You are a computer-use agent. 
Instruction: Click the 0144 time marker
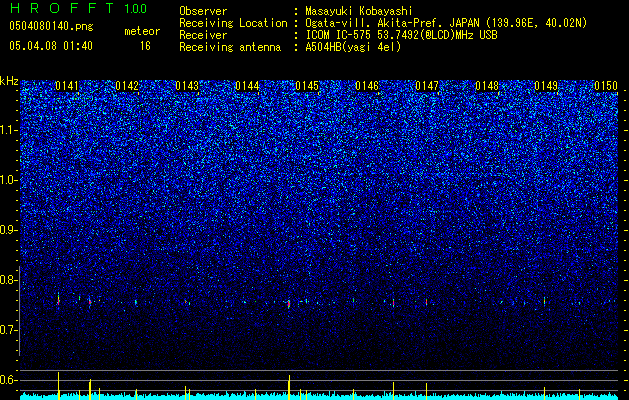click(247, 86)
